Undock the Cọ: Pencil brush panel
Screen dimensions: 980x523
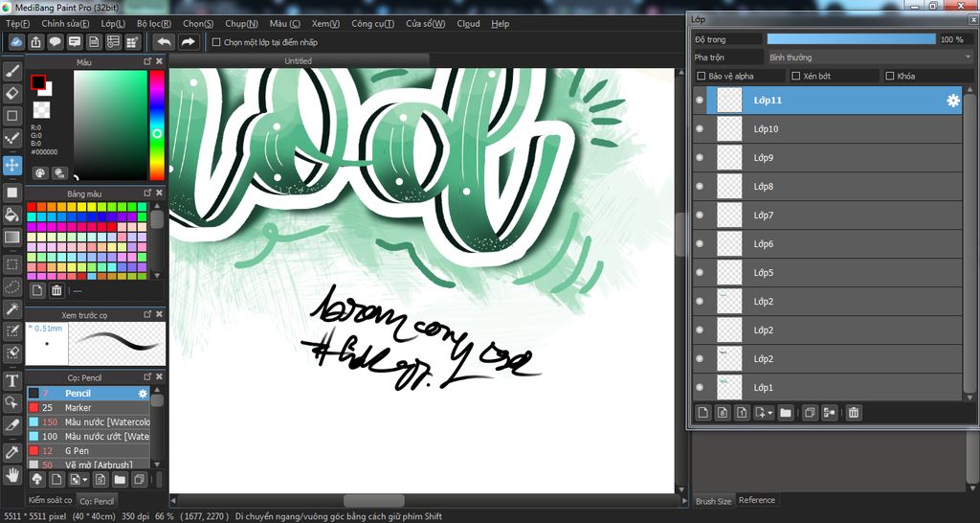point(147,377)
